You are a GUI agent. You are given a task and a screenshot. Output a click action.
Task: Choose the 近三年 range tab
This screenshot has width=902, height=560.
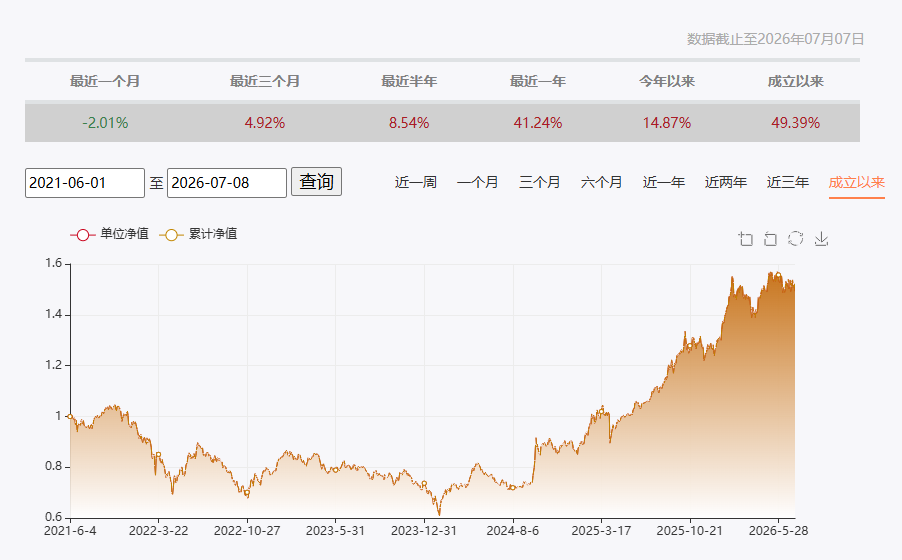coord(788,182)
